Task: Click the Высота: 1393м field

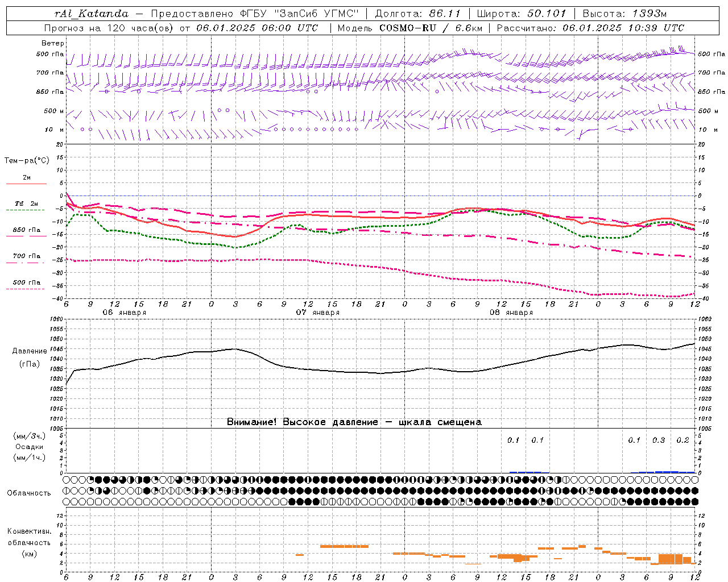Action: [624, 14]
